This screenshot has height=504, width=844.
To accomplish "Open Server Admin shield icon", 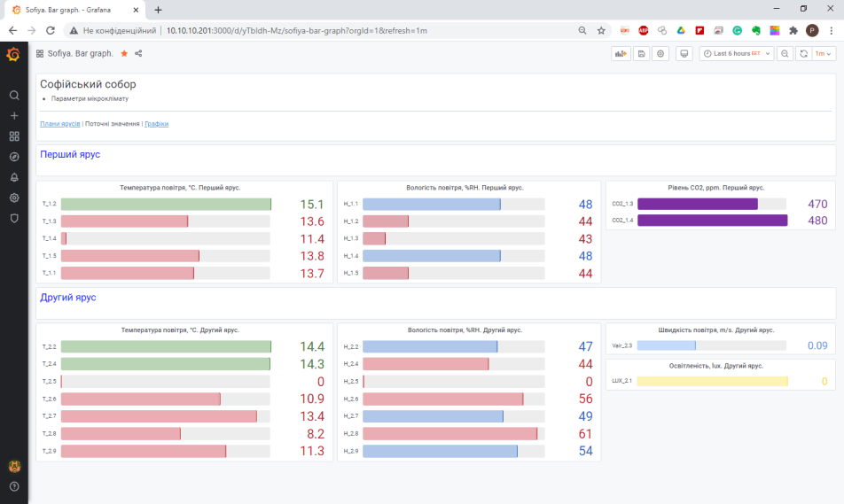I will click(13, 218).
